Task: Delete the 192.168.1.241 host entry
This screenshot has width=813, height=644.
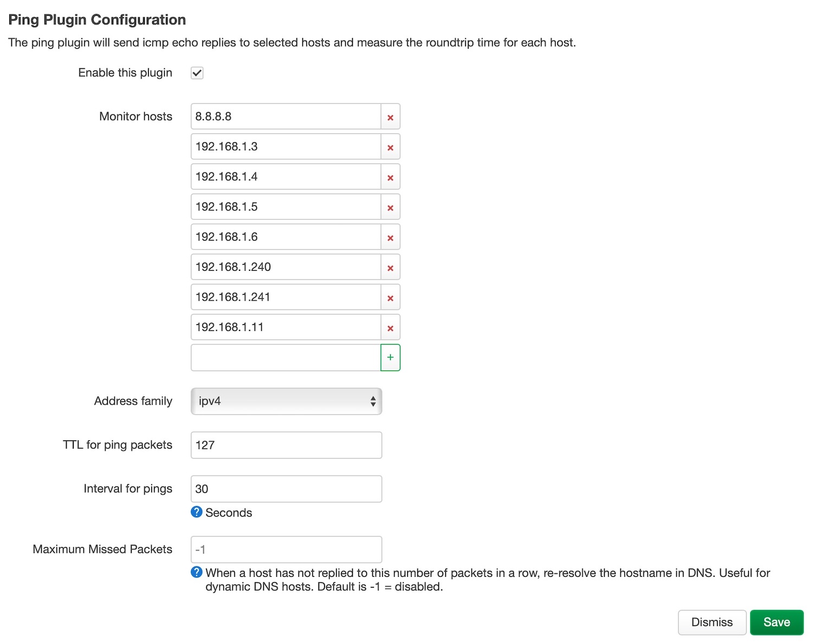Action: pos(390,297)
